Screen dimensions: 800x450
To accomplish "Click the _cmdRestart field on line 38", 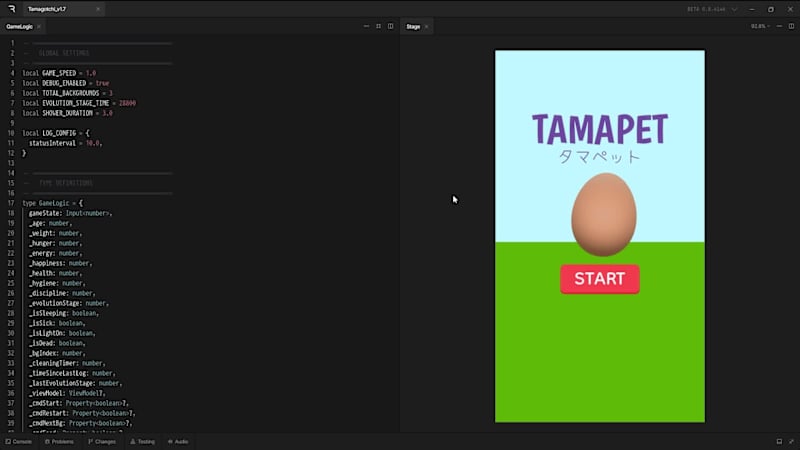I will click(x=48, y=413).
